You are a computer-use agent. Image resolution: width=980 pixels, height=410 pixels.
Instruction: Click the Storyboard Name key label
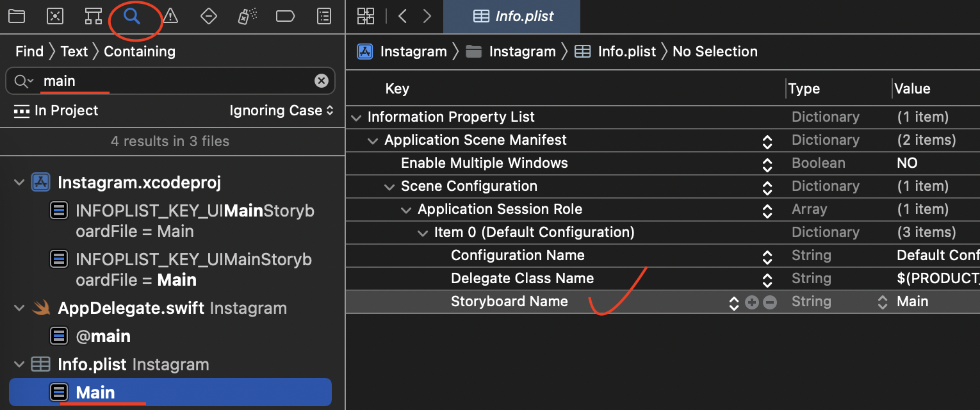pos(509,302)
